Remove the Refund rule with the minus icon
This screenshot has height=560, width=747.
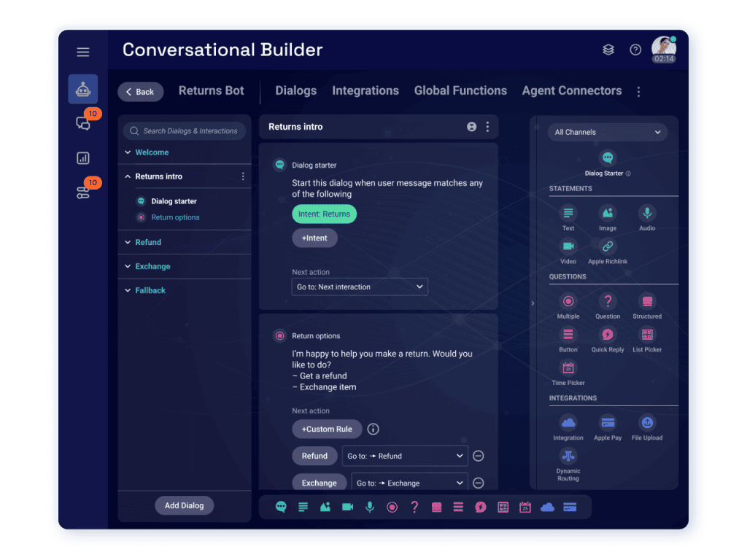click(479, 456)
